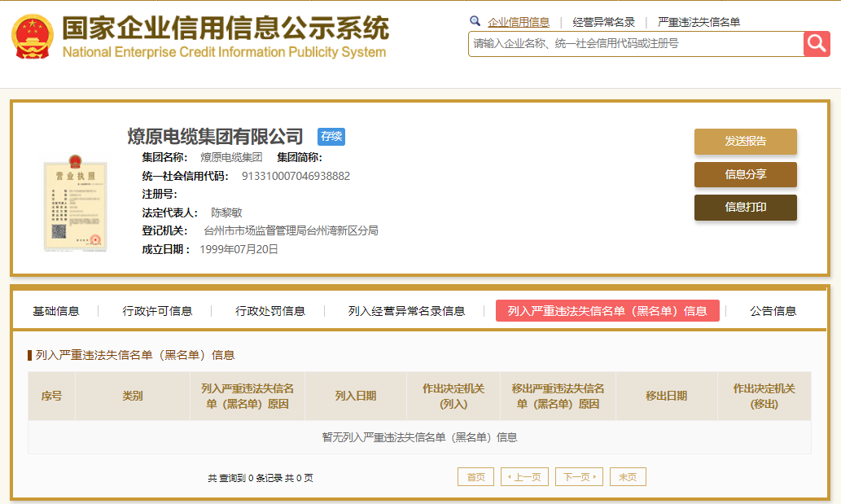
Task: Click the 作出决定机关(列入) column header
Action: pyautogui.click(x=453, y=397)
